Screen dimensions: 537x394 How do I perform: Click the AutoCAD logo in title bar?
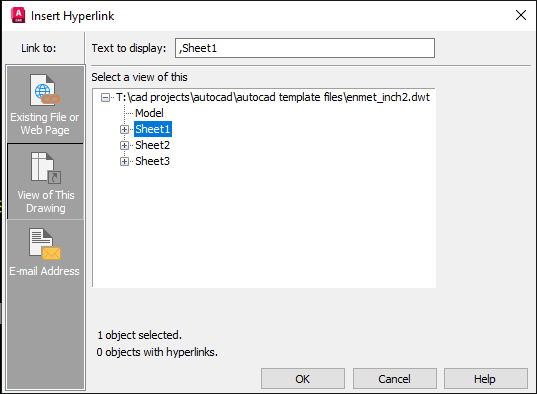pyautogui.click(x=18, y=15)
